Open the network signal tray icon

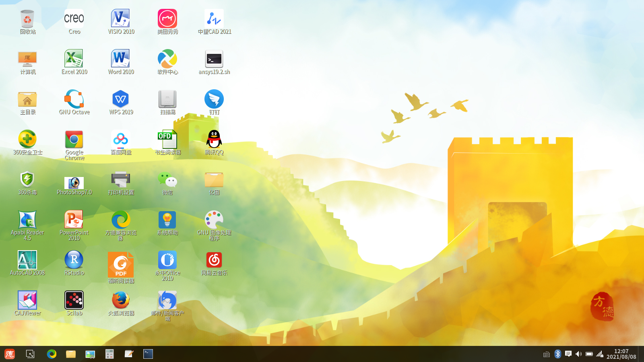[600, 354]
